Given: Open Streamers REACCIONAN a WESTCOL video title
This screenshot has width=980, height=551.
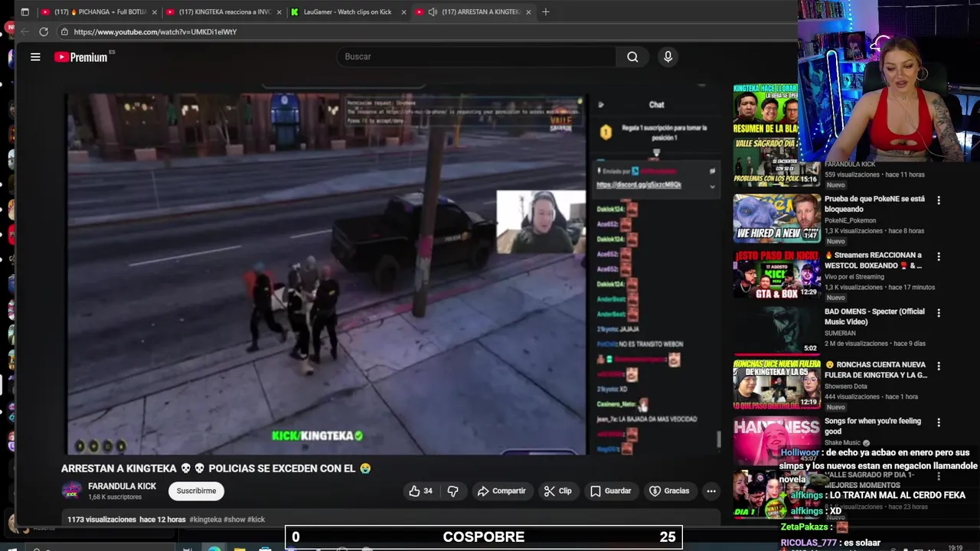Looking at the screenshot, I should coord(874,260).
